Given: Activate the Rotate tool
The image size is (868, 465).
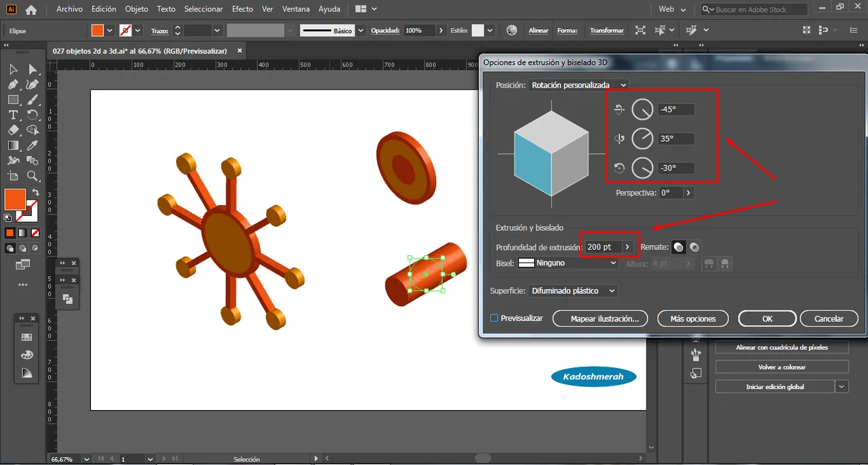Looking at the screenshot, I should [32, 115].
